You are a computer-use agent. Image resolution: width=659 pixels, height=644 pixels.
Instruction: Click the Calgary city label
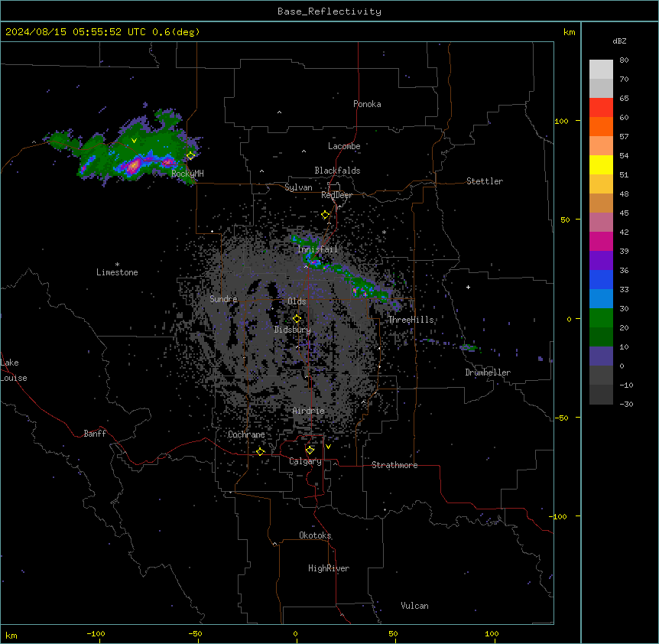306,461
